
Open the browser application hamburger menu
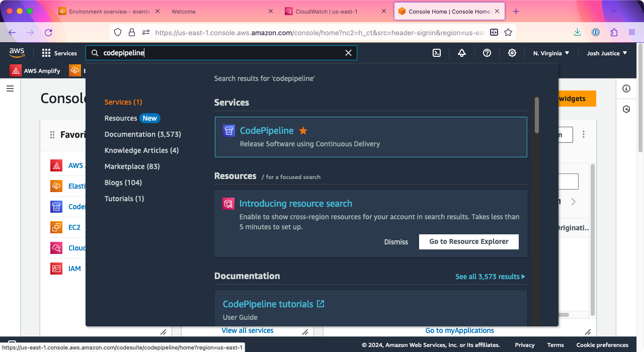coord(632,32)
